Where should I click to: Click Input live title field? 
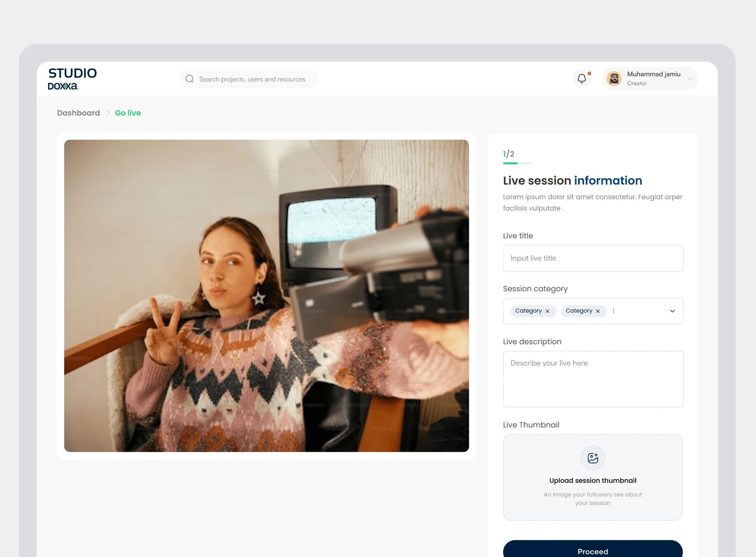tap(592, 258)
